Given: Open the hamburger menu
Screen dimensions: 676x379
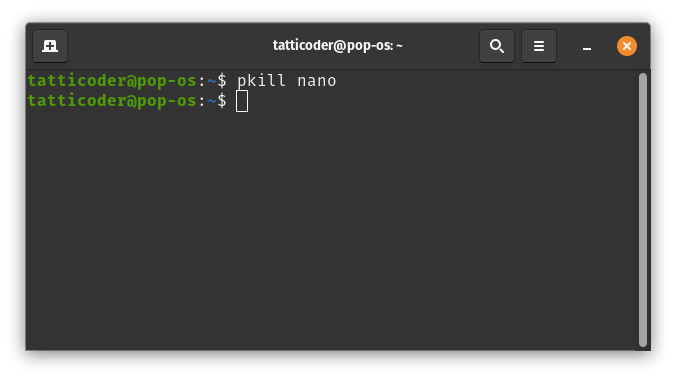Looking at the screenshot, I should pos(538,46).
